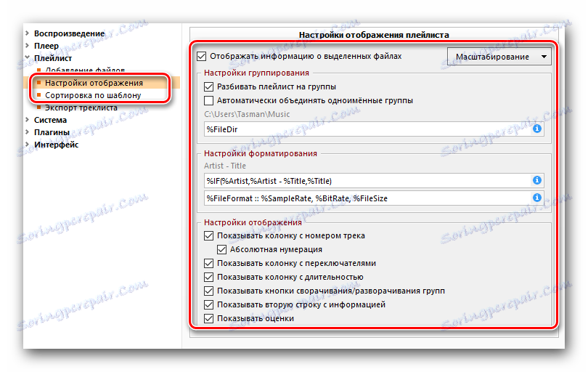This screenshot has height=372, width=588.
Task: Click the info icon next to %FileDir field
Action: [537, 129]
